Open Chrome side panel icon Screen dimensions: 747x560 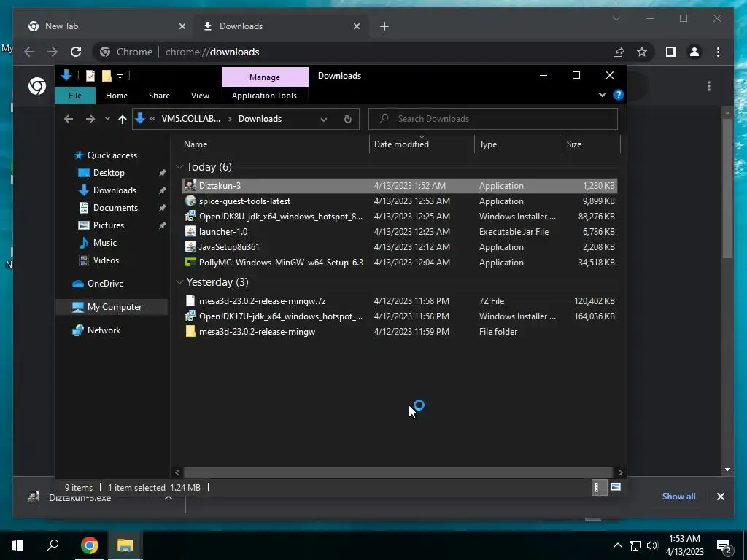tap(671, 52)
